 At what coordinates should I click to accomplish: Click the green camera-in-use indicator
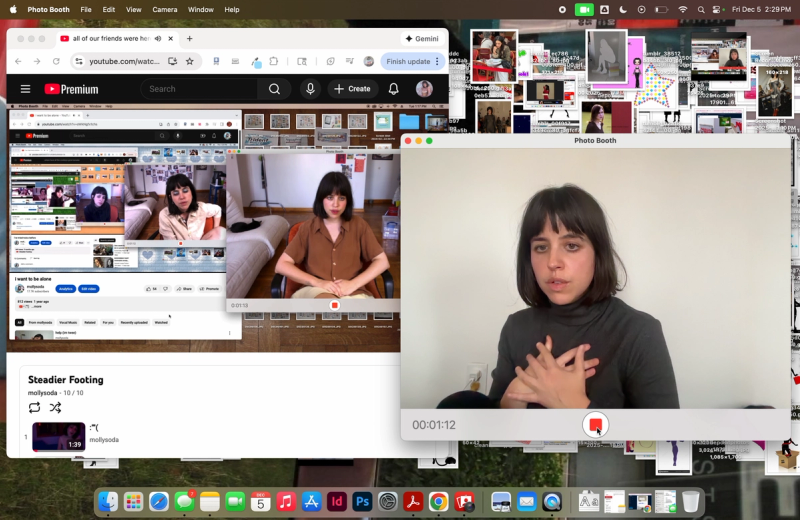coord(584,9)
